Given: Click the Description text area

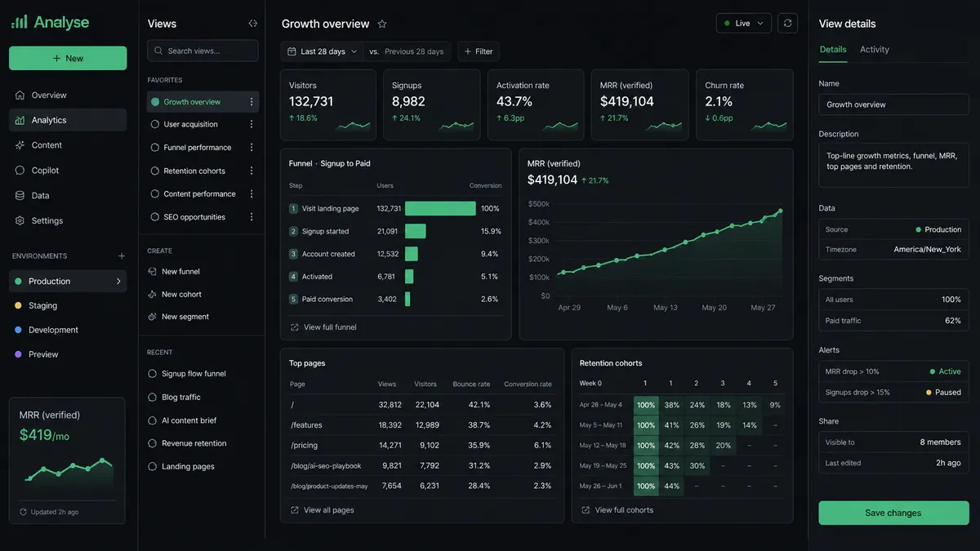Looking at the screenshot, I should (893, 166).
